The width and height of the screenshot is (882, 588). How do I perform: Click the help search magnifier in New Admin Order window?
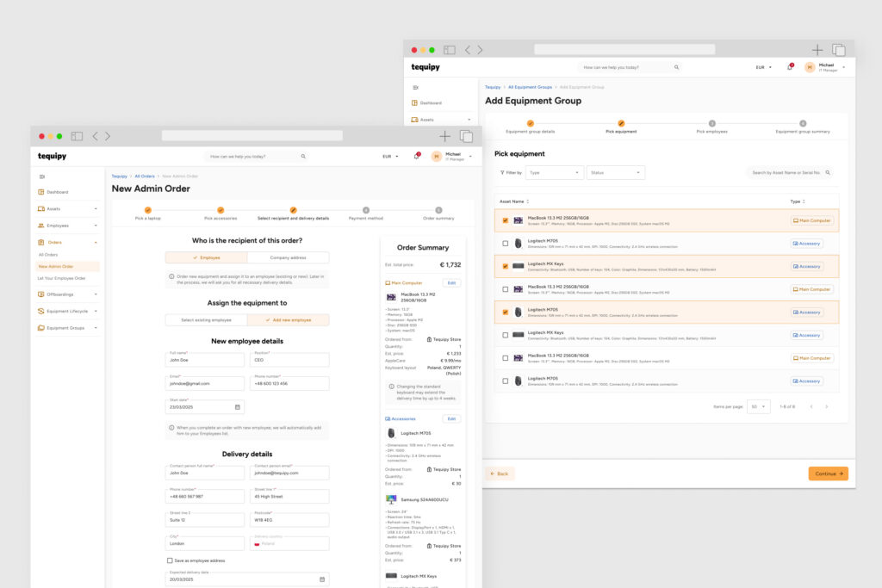pos(303,157)
